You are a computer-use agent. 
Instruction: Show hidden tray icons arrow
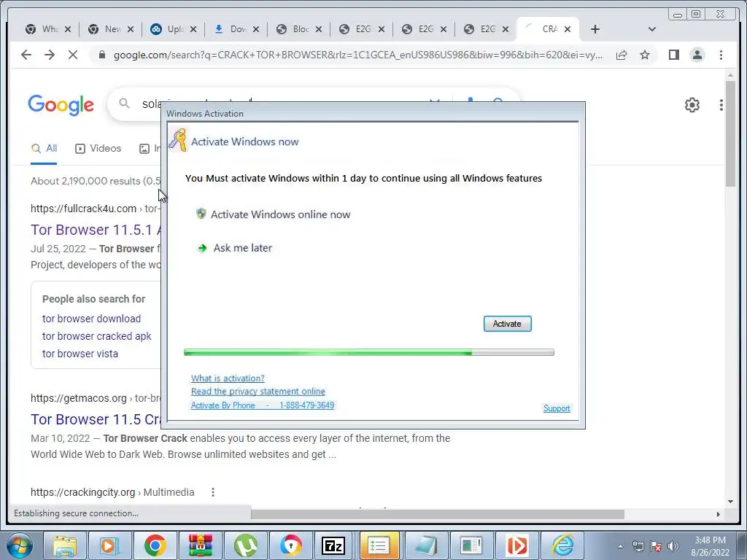tap(620, 546)
